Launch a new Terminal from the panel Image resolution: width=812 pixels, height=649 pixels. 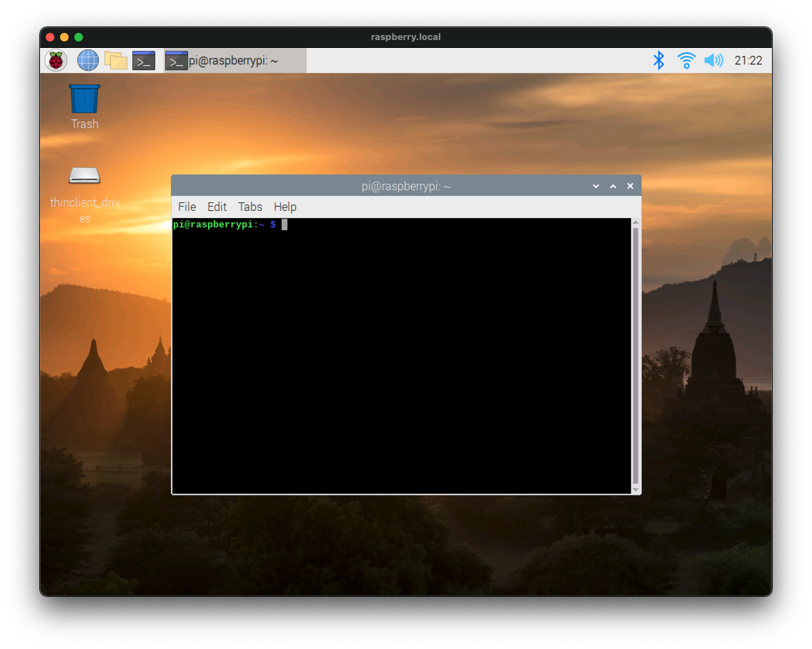(144, 61)
